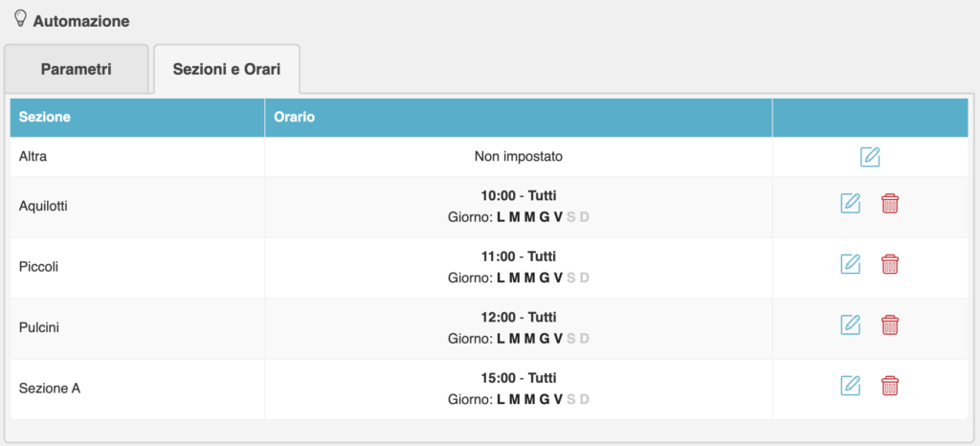The height and width of the screenshot is (446, 980).
Task: Click the 10:00 - Tutti time
Action: 519,196
